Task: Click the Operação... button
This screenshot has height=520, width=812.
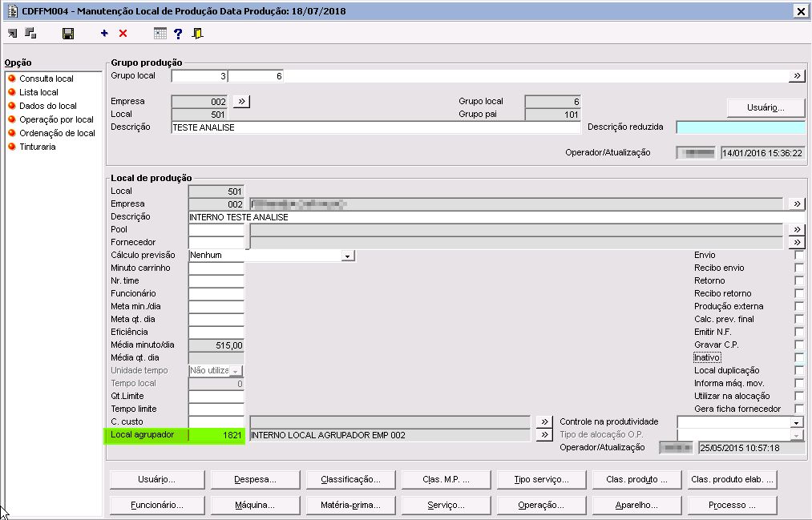Action: tap(541, 505)
